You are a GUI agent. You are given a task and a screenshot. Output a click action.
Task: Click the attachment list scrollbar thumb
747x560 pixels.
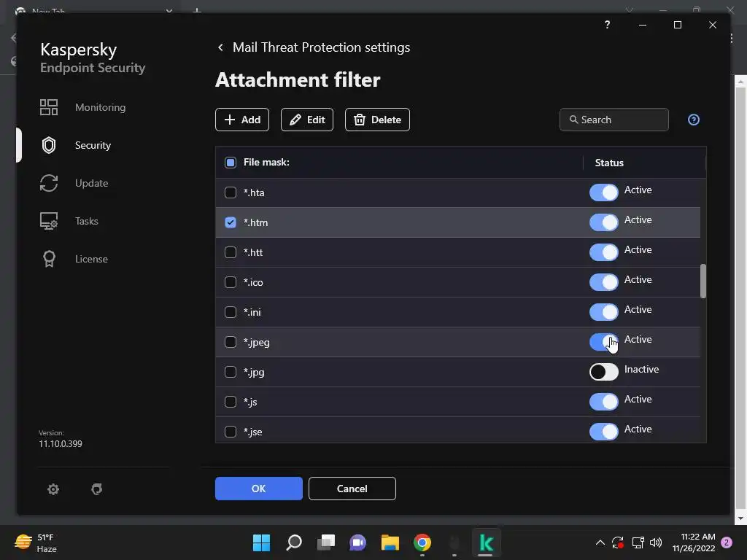[x=703, y=281]
